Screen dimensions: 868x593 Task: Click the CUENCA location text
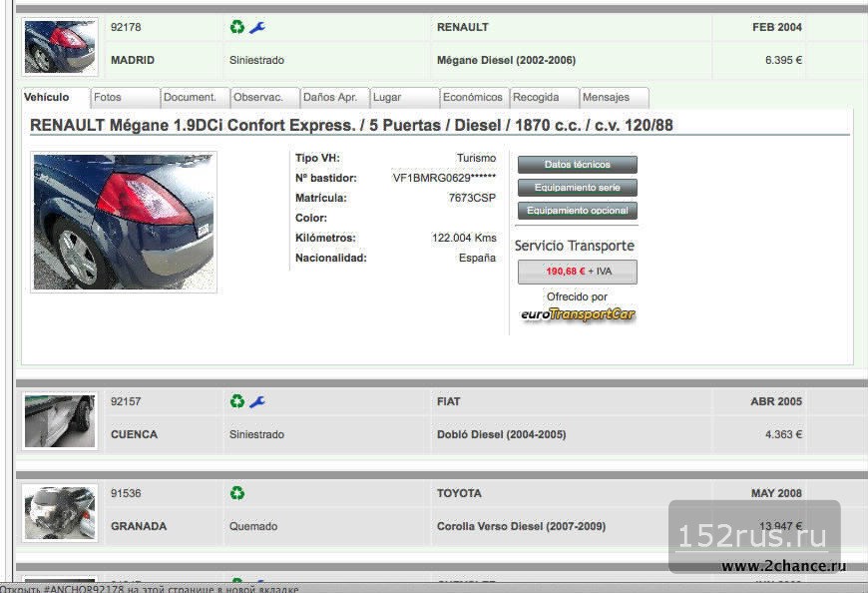(x=134, y=434)
